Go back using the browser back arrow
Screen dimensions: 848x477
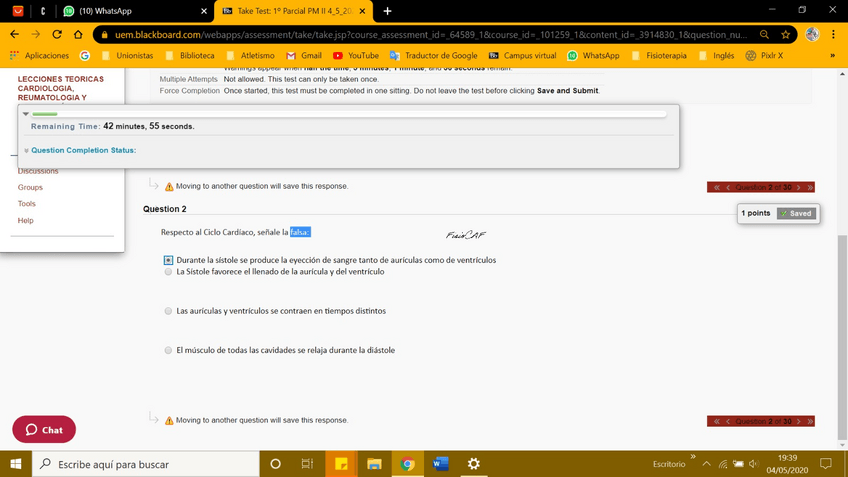[14, 34]
